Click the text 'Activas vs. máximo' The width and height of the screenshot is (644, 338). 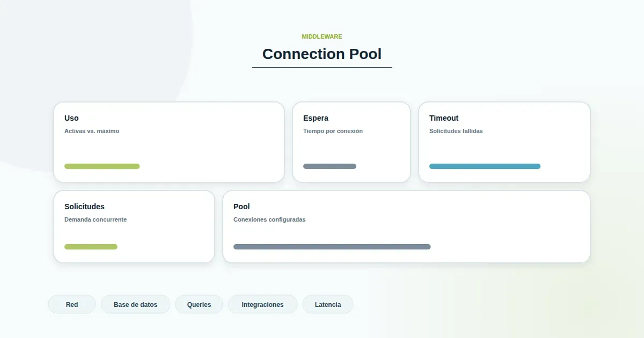92,131
